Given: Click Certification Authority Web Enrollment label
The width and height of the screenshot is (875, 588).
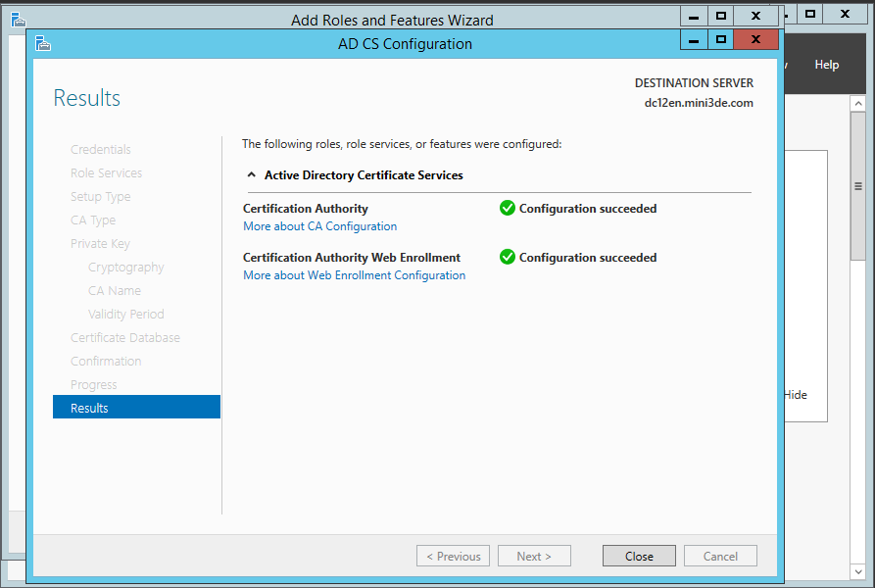Looking at the screenshot, I should pyautogui.click(x=352, y=258).
